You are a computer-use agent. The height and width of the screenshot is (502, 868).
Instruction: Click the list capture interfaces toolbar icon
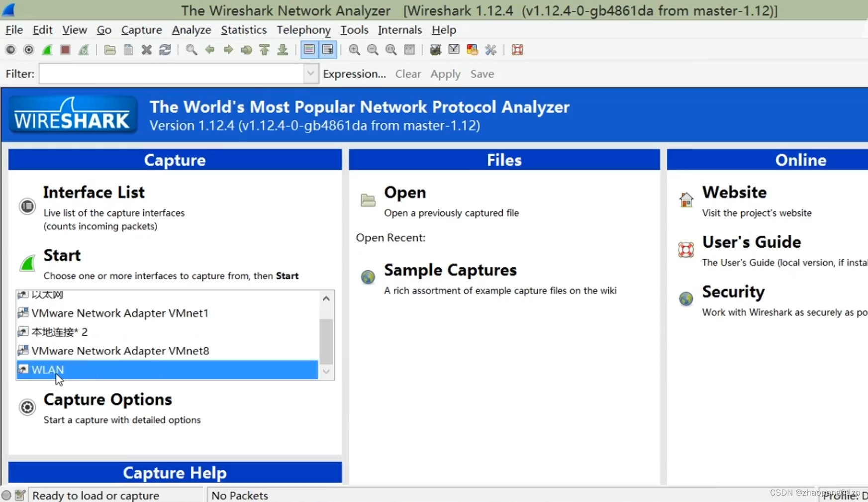pyautogui.click(x=10, y=50)
